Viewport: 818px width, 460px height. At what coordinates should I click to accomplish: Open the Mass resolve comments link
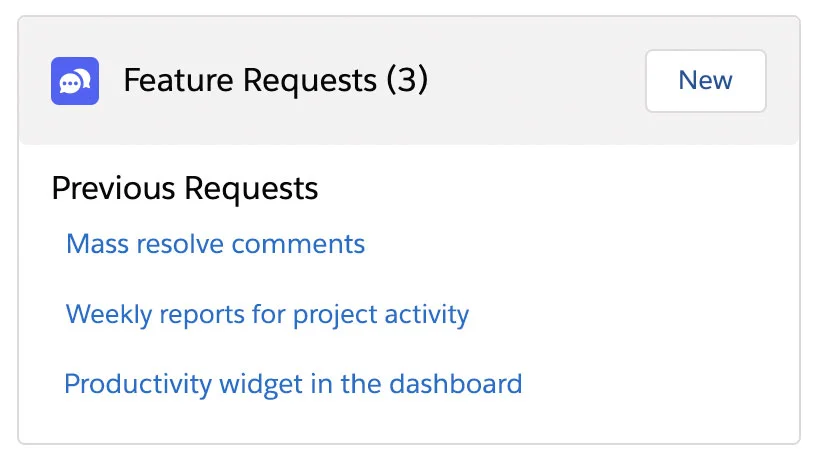[x=215, y=243]
